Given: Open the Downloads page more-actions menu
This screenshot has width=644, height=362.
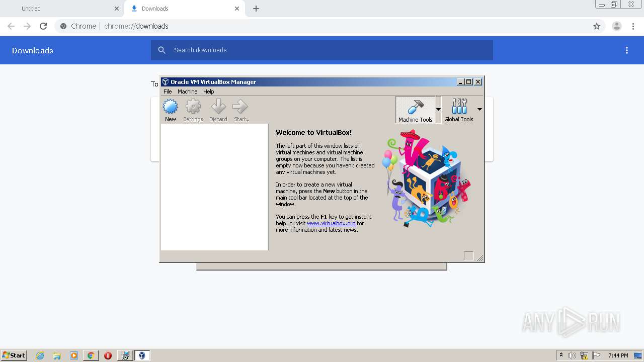Looking at the screenshot, I should 627,50.
